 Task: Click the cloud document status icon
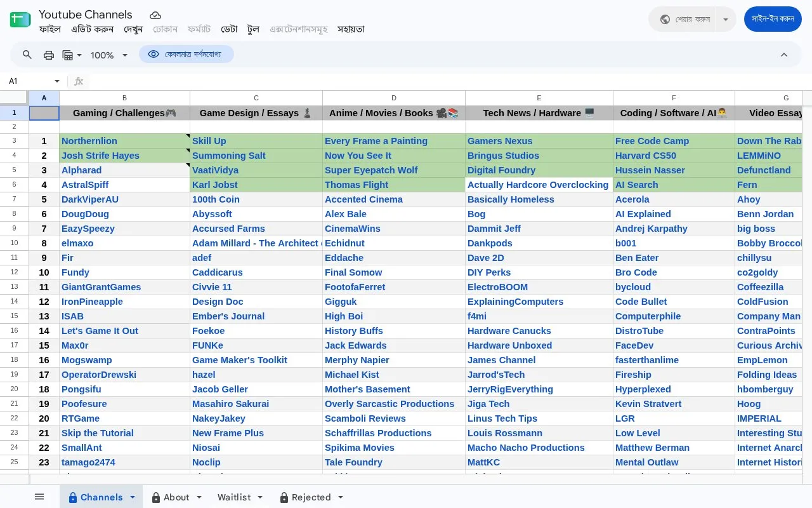[155, 15]
